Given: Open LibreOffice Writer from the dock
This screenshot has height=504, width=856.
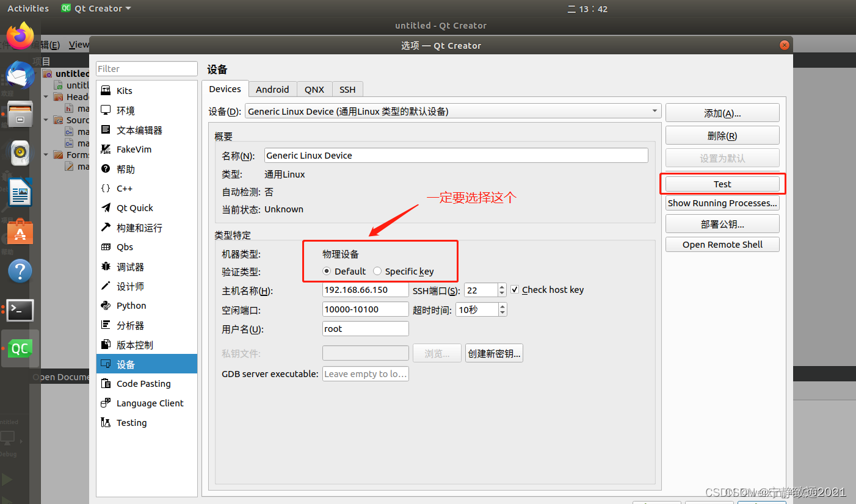Looking at the screenshot, I should [x=20, y=192].
